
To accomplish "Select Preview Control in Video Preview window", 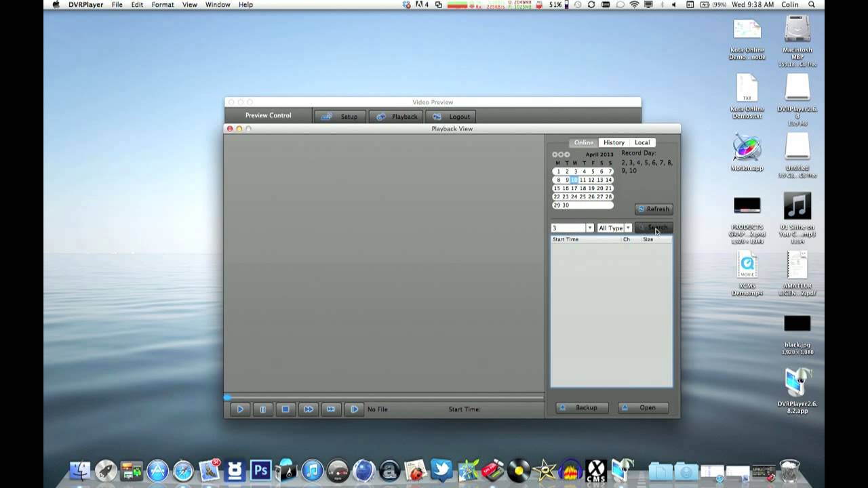I will pyautogui.click(x=268, y=115).
